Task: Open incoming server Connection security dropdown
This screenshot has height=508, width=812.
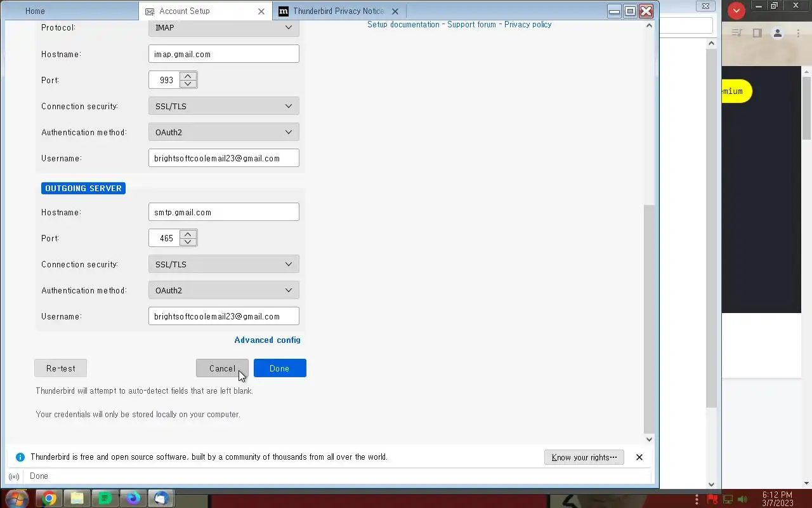Action: (224, 106)
